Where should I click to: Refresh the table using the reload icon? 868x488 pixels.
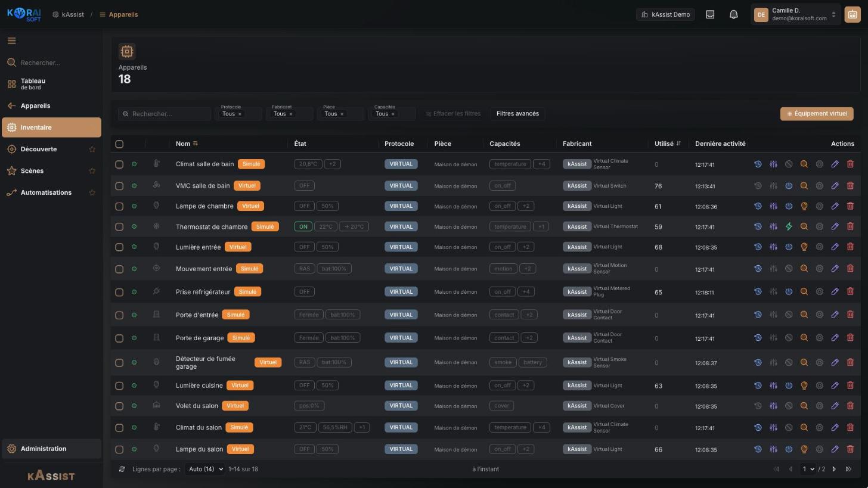(122, 469)
